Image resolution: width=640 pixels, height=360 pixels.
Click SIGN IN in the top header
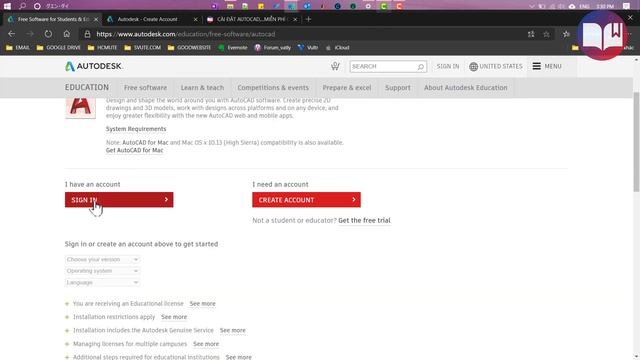coord(448,66)
